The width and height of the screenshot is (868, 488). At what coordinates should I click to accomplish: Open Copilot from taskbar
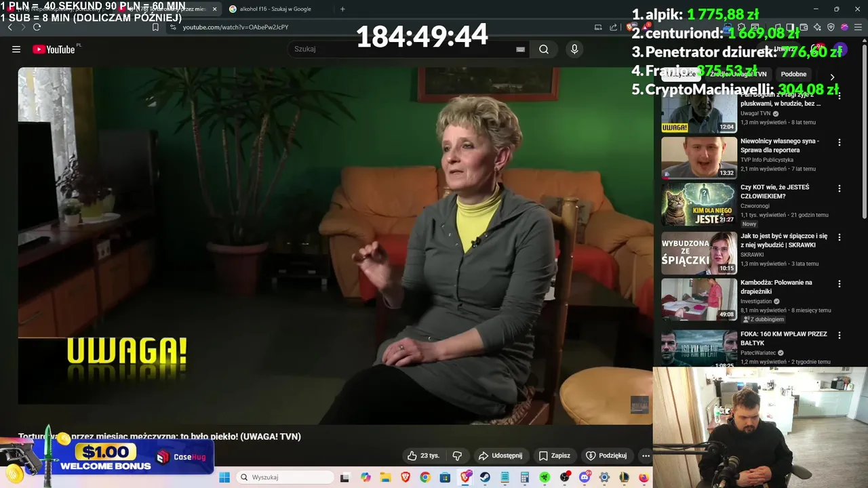(366, 477)
